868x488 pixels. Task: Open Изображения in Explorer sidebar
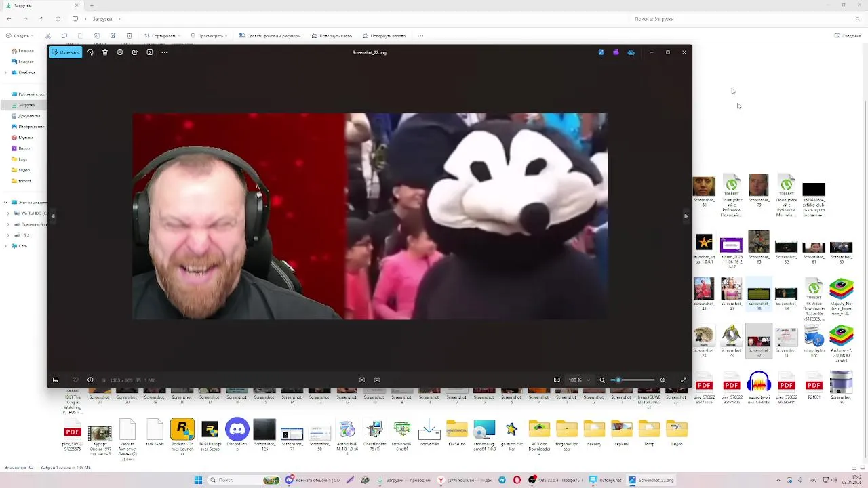click(27, 127)
